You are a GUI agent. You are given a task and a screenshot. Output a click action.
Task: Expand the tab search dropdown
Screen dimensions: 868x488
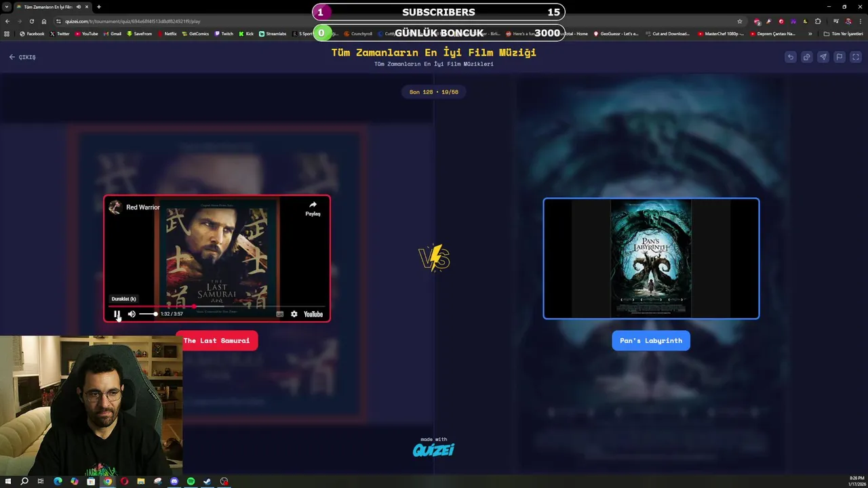click(x=7, y=7)
